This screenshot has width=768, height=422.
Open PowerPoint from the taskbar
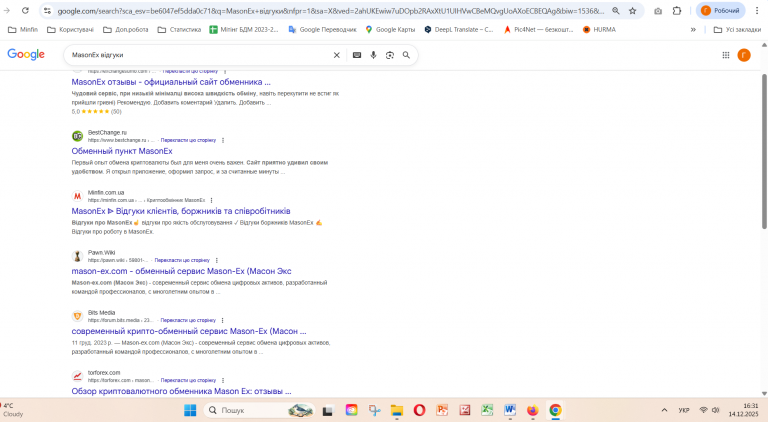[x=442, y=410]
